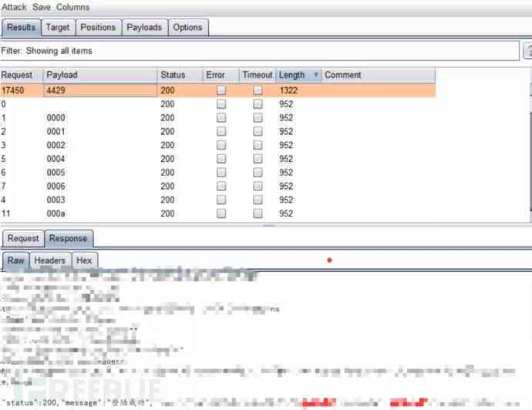Open the Response message tab

pyautogui.click(x=68, y=238)
